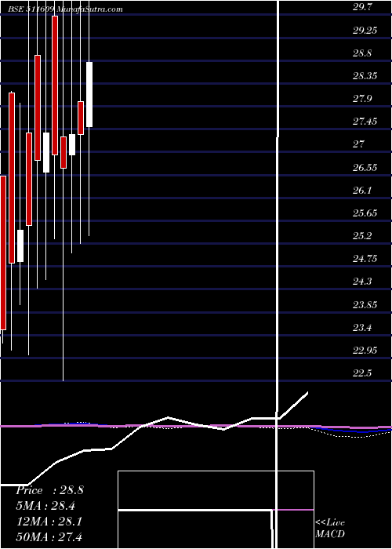
Task: Click the tallest red candlestick reaching 29.7
Action: click(55, 85)
